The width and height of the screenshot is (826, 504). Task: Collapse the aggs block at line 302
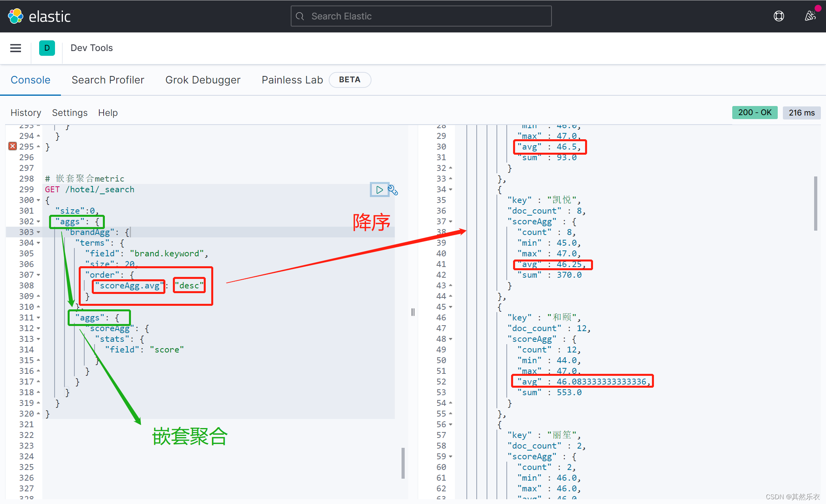pyautogui.click(x=38, y=221)
